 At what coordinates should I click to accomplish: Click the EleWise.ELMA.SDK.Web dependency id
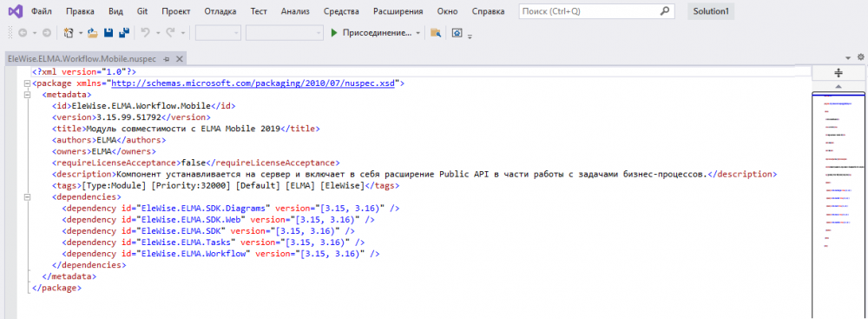pos(190,220)
